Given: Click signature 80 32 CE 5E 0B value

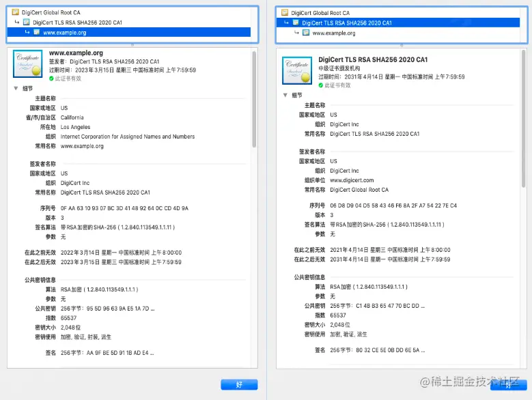Looking at the screenshot, I should tap(378, 350).
